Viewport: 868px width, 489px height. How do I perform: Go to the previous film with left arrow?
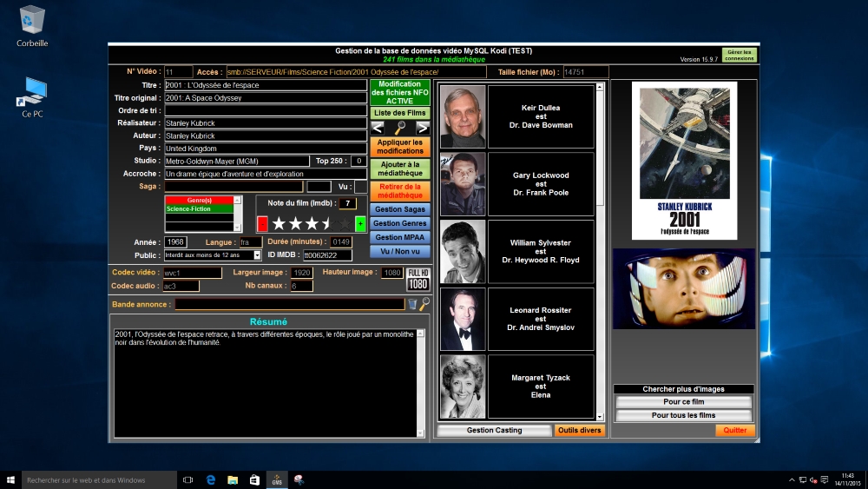click(378, 128)
